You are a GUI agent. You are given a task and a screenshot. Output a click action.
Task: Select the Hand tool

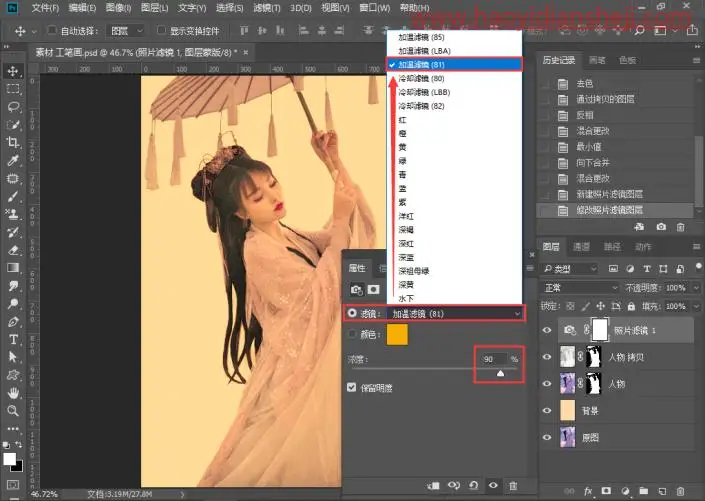pyautogui.click(x=13, y=393)
